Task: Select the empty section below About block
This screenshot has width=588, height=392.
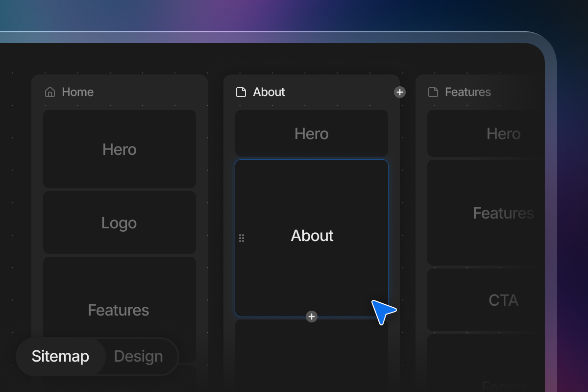Action: pyautogui.click(x=312, y=356)
